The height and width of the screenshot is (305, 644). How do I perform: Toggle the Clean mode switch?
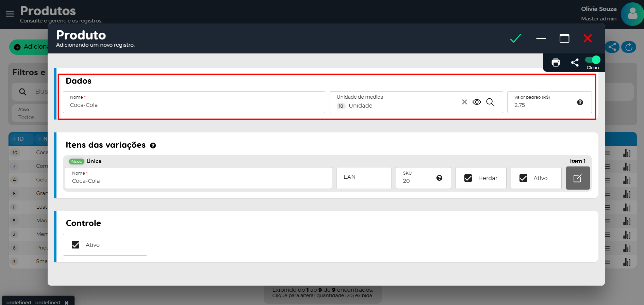click(593, 60)
